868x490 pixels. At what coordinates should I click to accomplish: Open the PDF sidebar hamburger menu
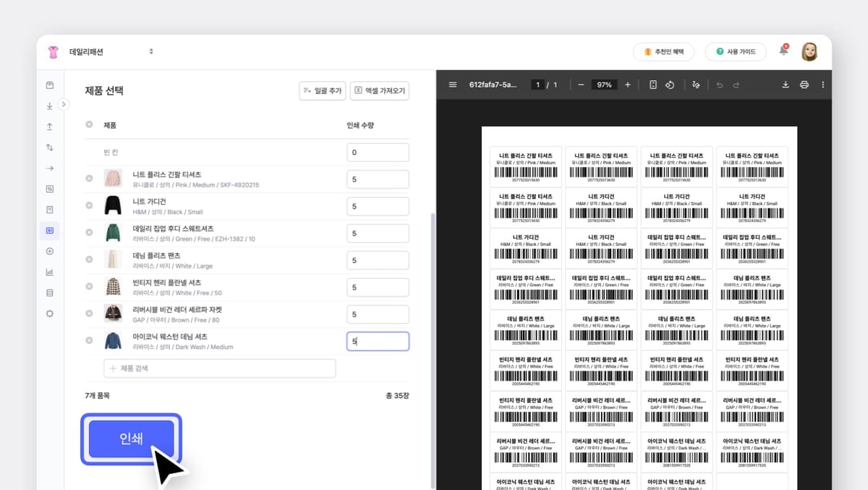pos(453,85)
